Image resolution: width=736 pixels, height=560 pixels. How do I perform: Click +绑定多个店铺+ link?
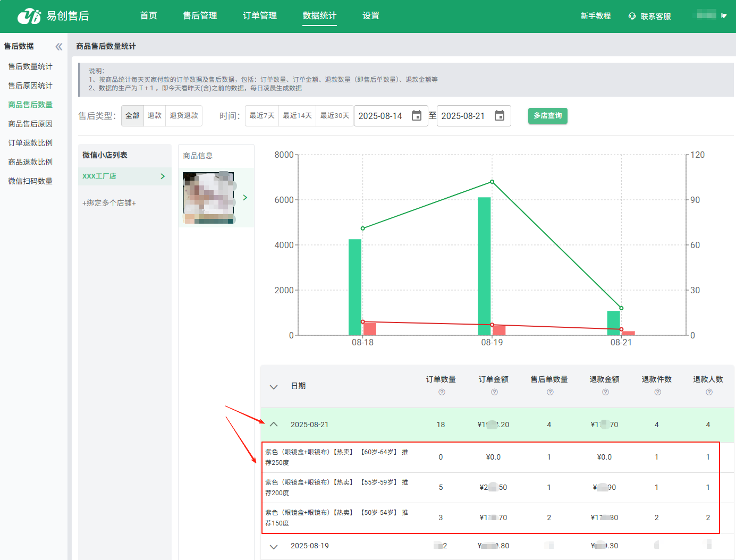(x=109, y=203)
